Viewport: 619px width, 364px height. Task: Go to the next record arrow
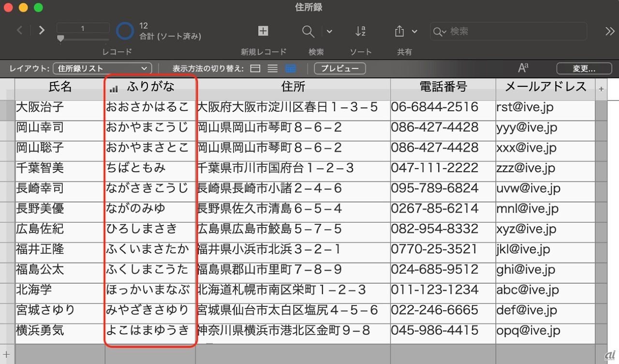point(42,30)
